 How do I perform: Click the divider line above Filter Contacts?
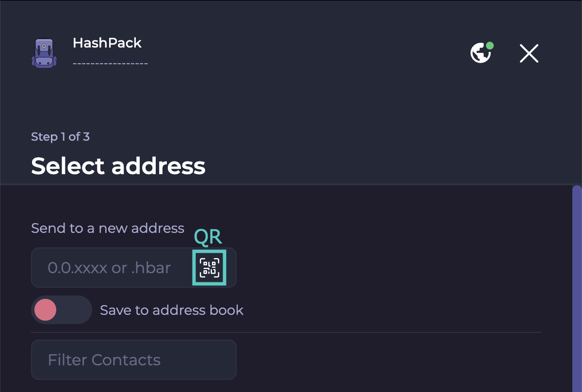[x=286, y=332]
